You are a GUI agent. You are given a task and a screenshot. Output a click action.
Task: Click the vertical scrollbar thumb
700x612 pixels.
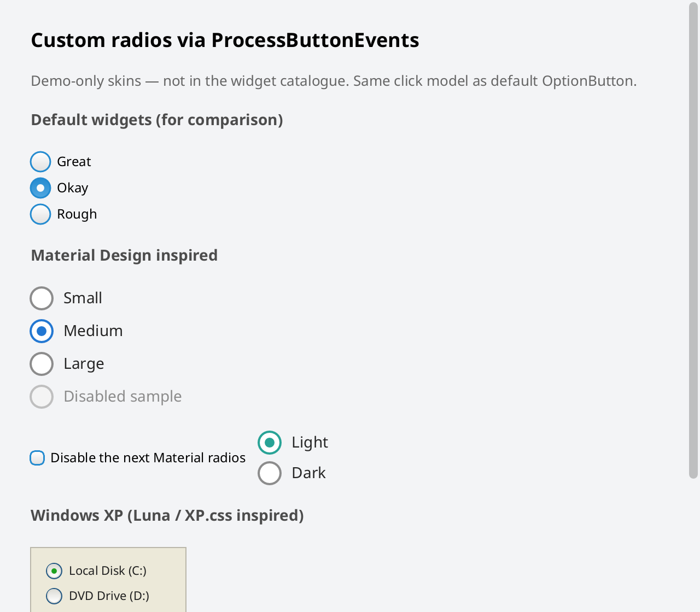(693, 240)
